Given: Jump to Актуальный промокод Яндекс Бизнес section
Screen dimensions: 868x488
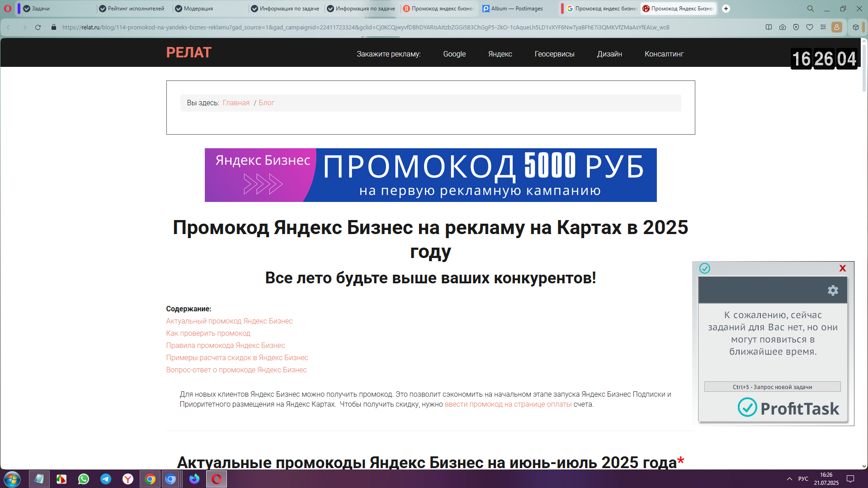Looking at the screenshot, I should point(229,321).
